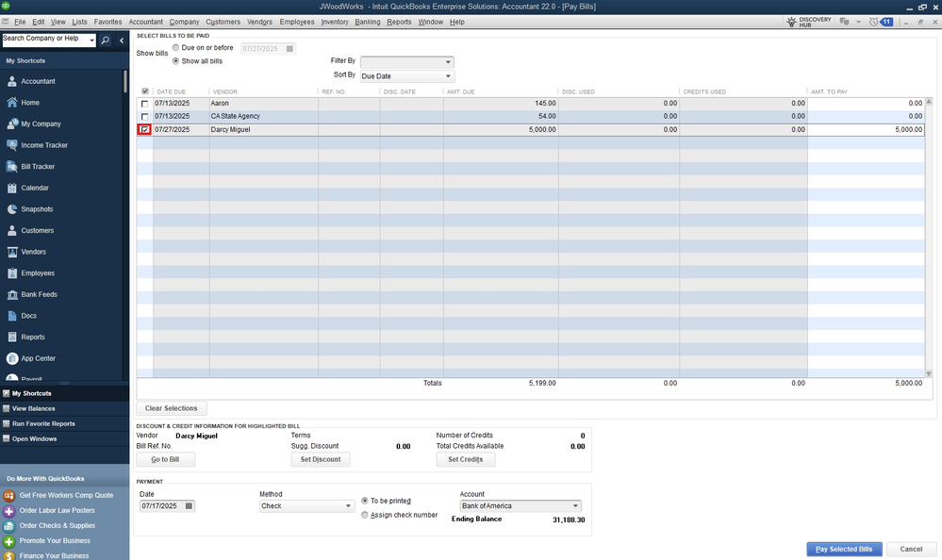
Task: Select To be printed option
Action: 365,501
